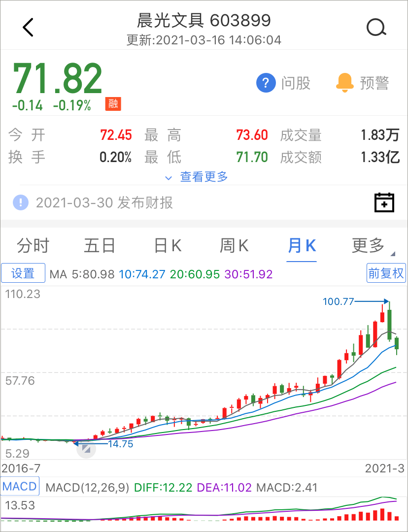Open the 更多 period dropdown
Viewport: 408px width, 532px height.
tap(373, 245)
